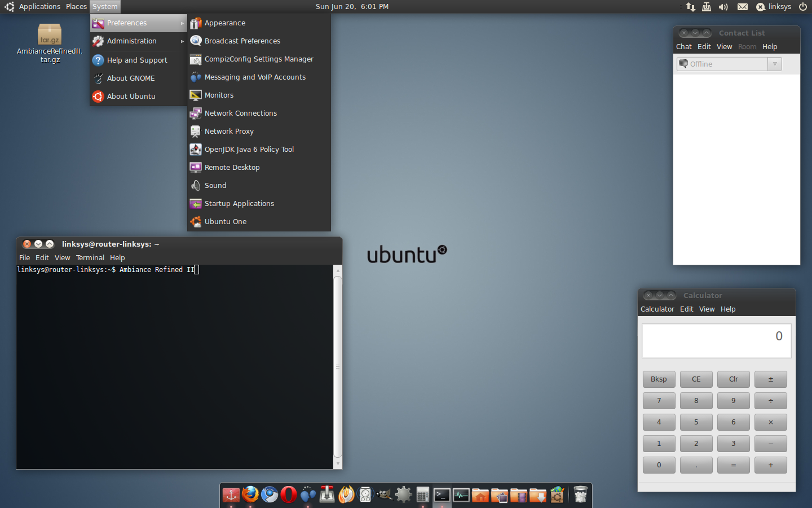Viewport: 812px width, 508px height.
Task: Click the CE button in Calculator
Action: (696, 379)
